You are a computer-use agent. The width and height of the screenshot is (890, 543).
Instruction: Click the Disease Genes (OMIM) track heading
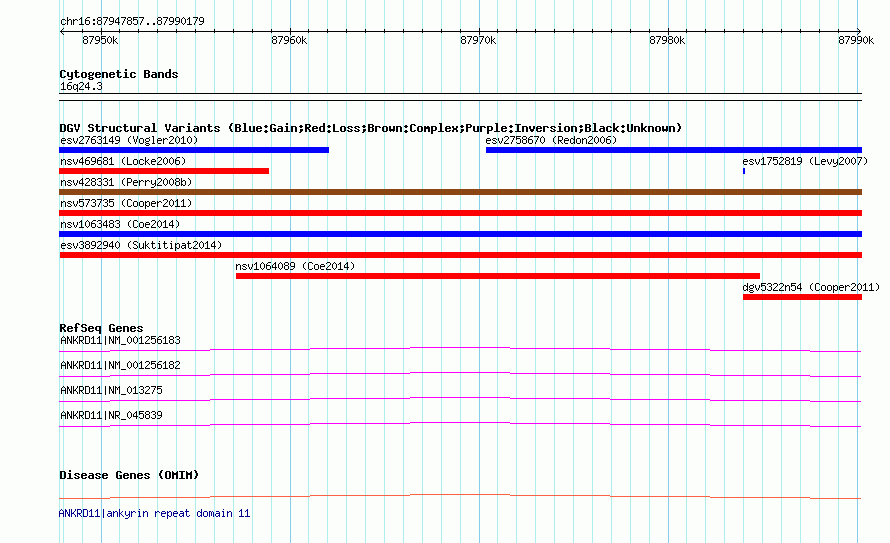(129, 475)
